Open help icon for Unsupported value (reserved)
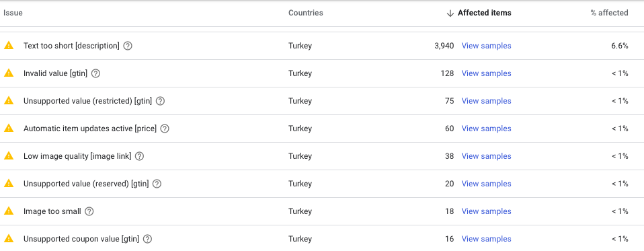This screenshot has height=251, width=644. click(x=157, y=184)
